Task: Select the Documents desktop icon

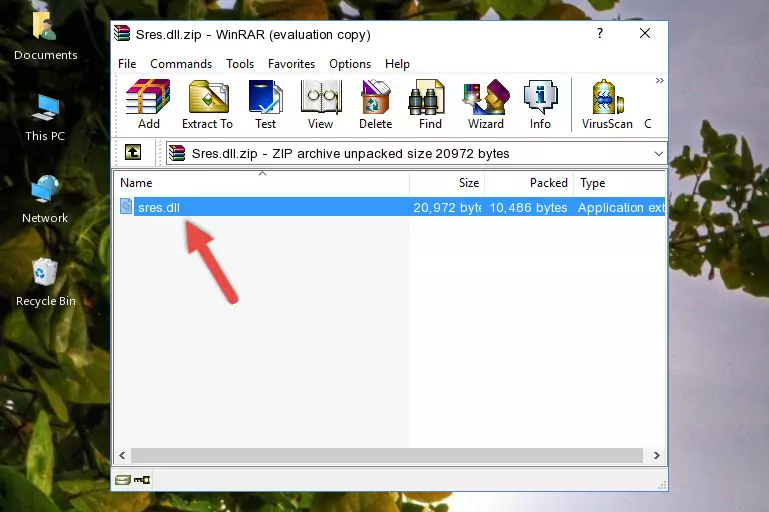Action: [46, 35]
